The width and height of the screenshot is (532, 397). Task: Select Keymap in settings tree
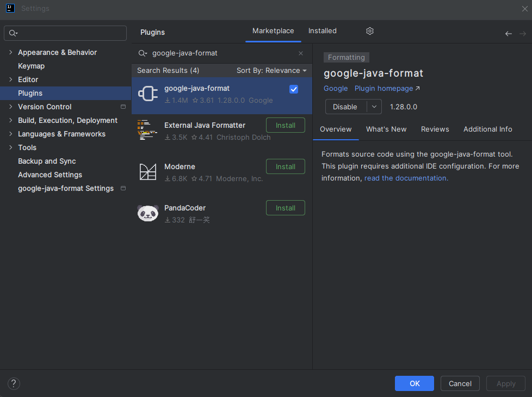click(31, 66)
